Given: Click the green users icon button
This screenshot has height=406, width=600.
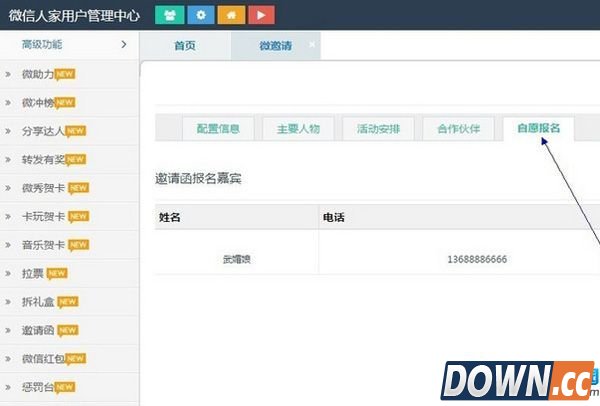Looking at the screenshot, I should click(170, 15).
